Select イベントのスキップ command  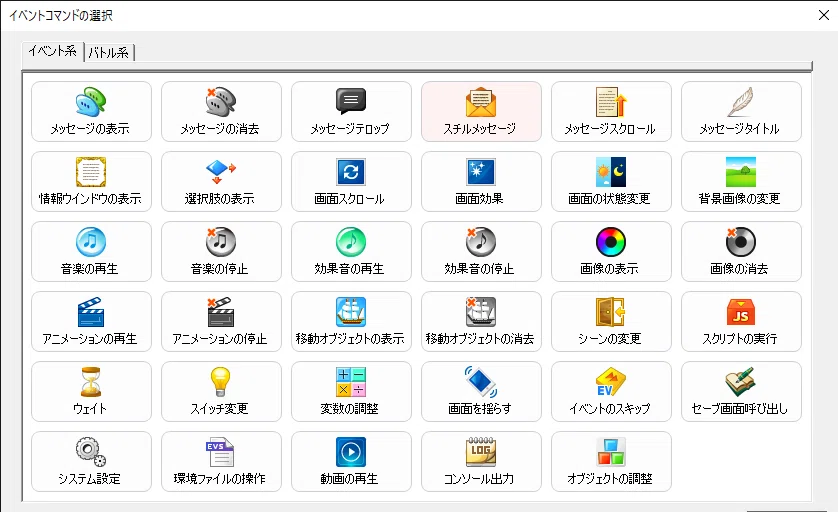point(611,392)
